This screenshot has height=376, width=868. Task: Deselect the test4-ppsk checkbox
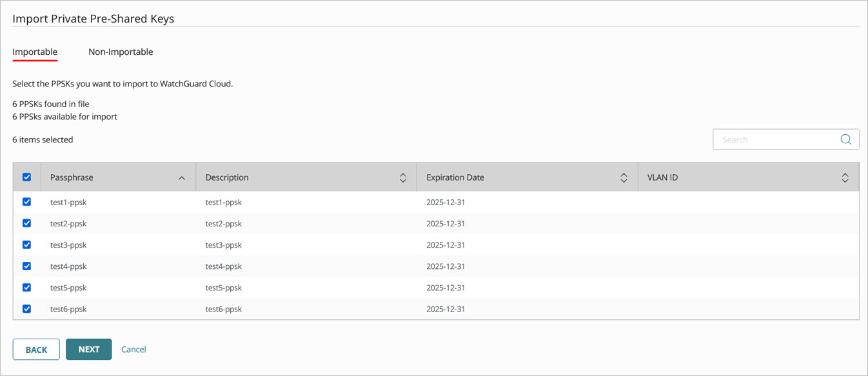(x=27, y=266)
